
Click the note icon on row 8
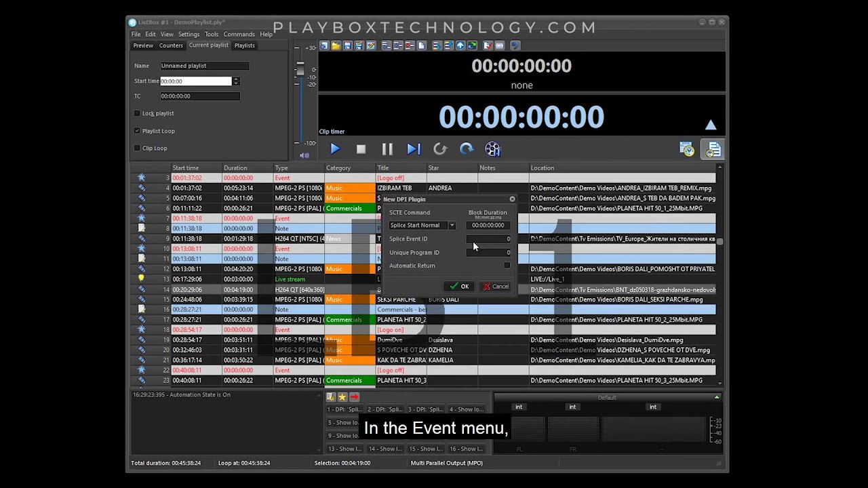coord(141,228)
